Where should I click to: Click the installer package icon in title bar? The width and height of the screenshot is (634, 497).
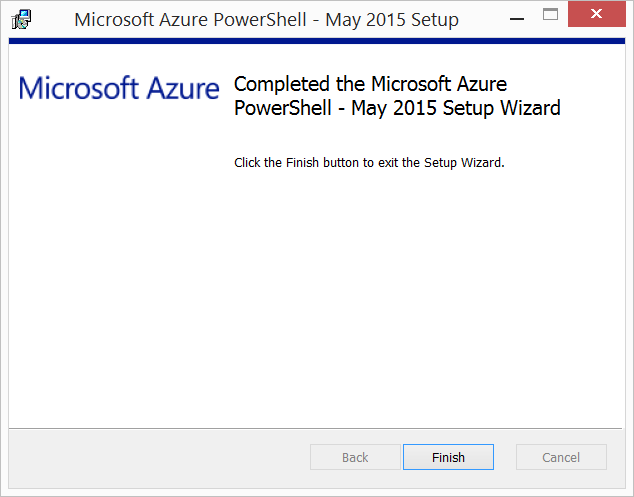pyautogui.click(x=21, y=19)
